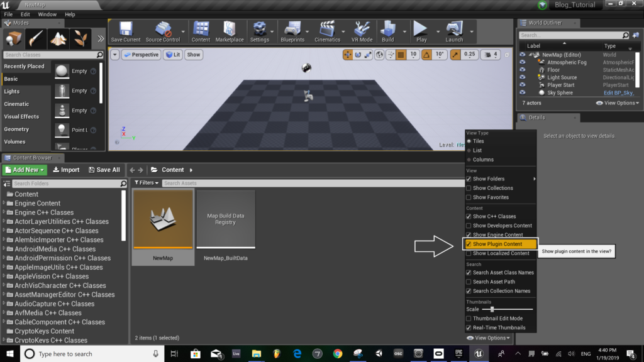Open the Cinematics toolbar icon
This screenshot has height=362, width=644.
[x=327, y=30]
